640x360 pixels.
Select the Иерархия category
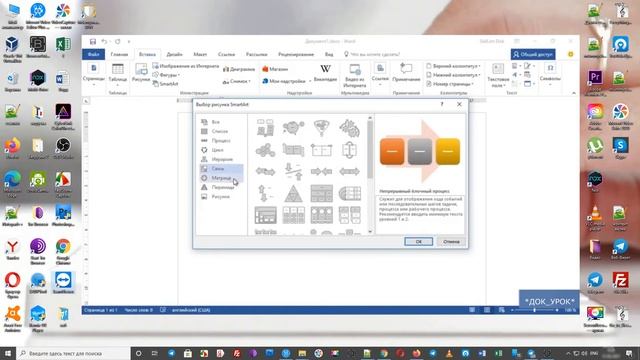(x=221, y=159)
